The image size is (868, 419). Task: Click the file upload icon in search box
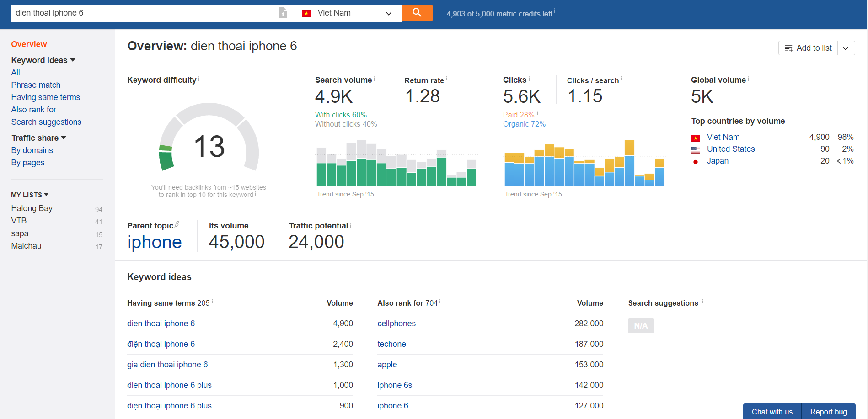[x=283, y=13]
